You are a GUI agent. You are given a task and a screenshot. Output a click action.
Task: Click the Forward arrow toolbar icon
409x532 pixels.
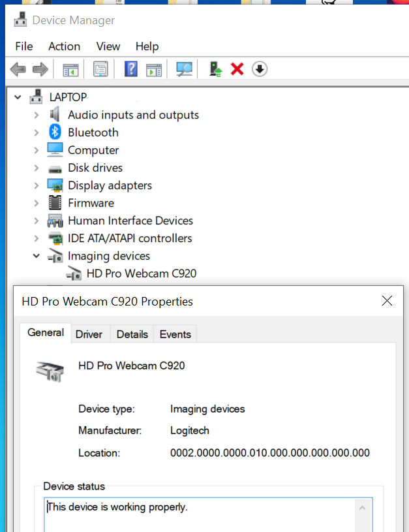click(x=40, y=69)
